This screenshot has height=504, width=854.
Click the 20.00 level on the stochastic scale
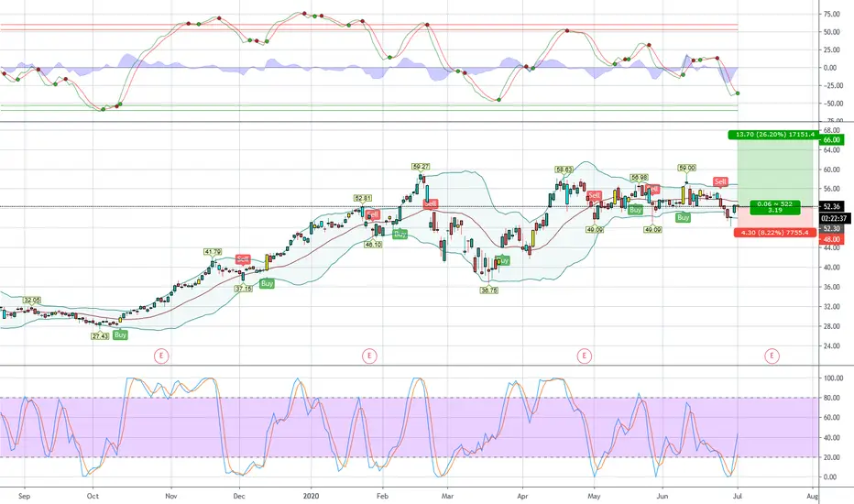[x=833, y=457]
